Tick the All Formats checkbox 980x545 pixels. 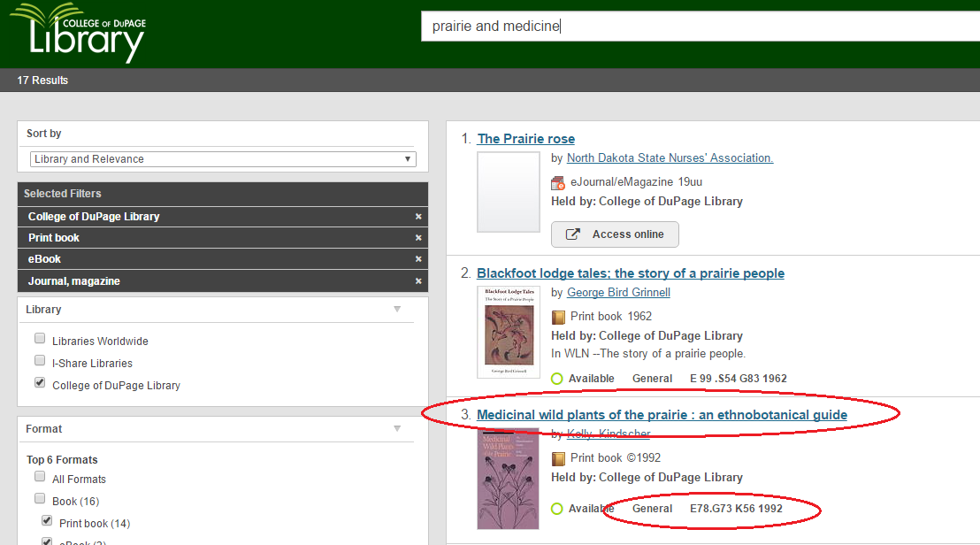tap(40, 479)
